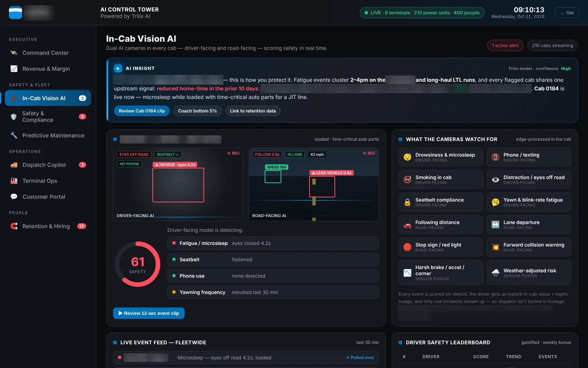Click the SCORE column header in leaderboard
588x368 pixels.
(481, 357)
